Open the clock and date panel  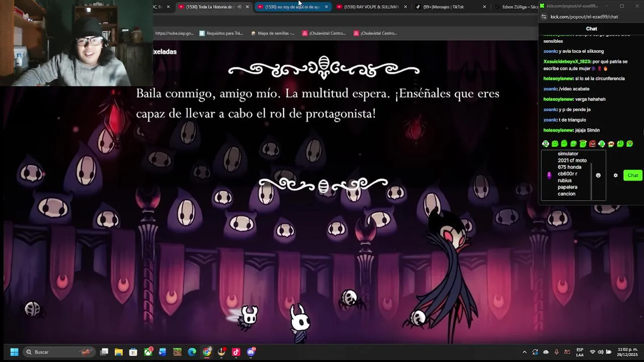(627, 352)
